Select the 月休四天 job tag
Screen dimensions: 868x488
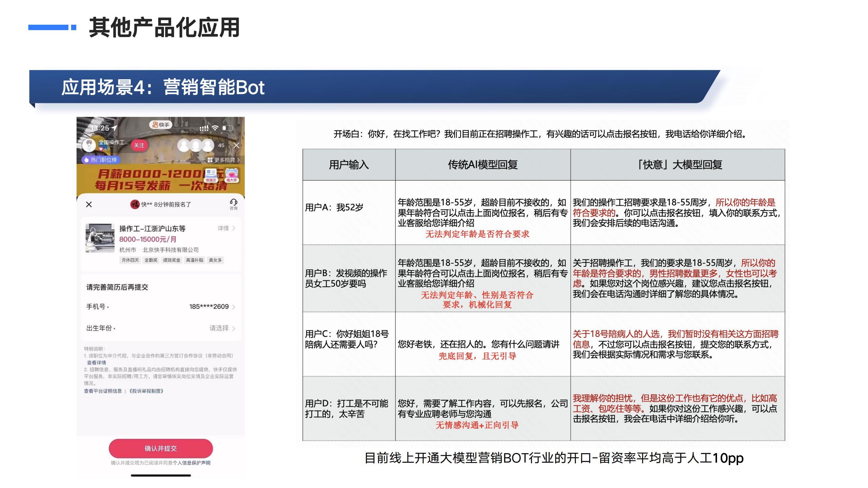click(130, 260)
